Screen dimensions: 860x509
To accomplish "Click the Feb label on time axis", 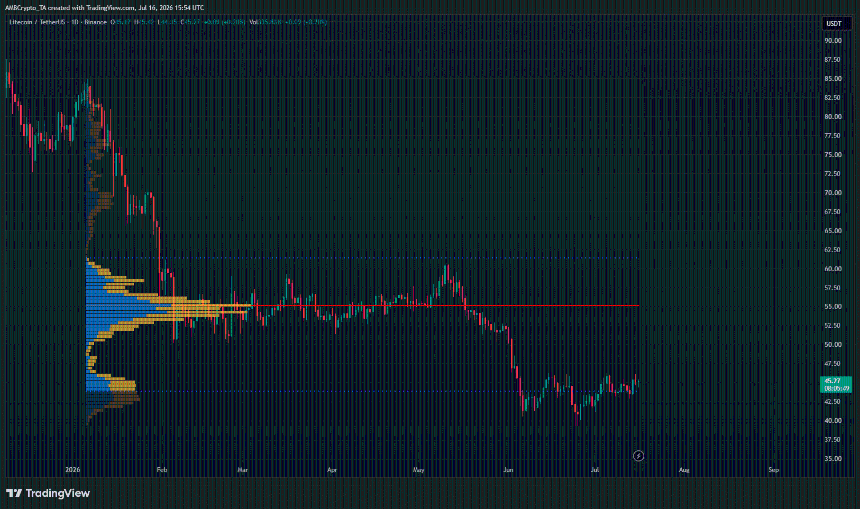I will point(162,470).
